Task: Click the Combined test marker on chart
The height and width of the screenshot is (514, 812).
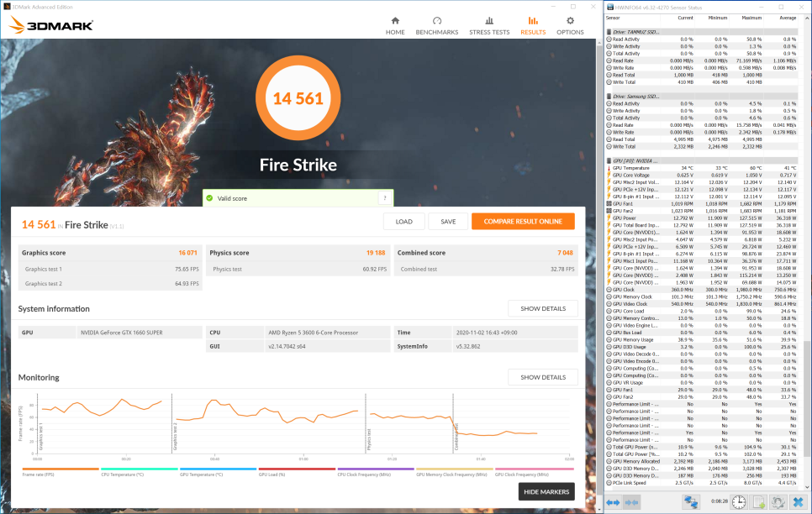Action: click(x=456, y=437)
